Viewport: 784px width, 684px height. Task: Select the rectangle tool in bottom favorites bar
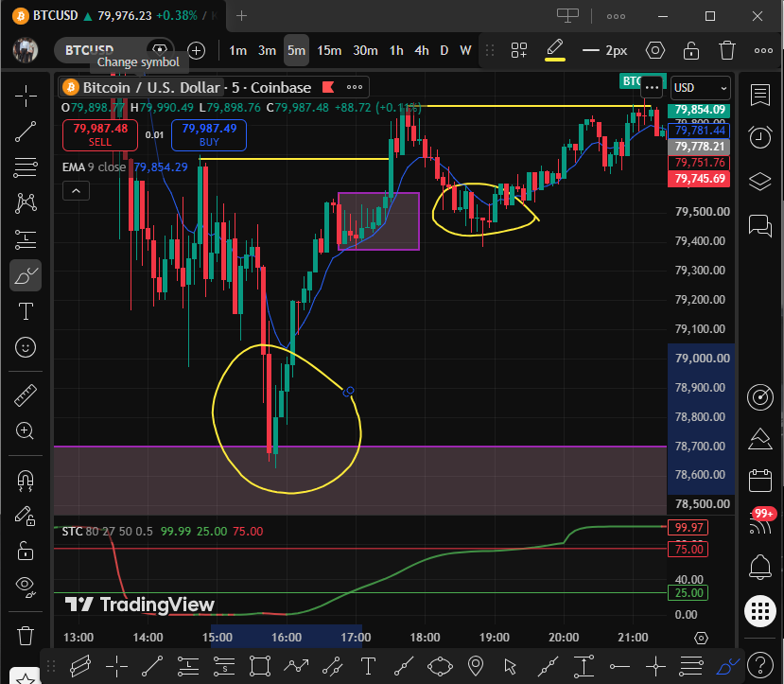coord(260,666)
